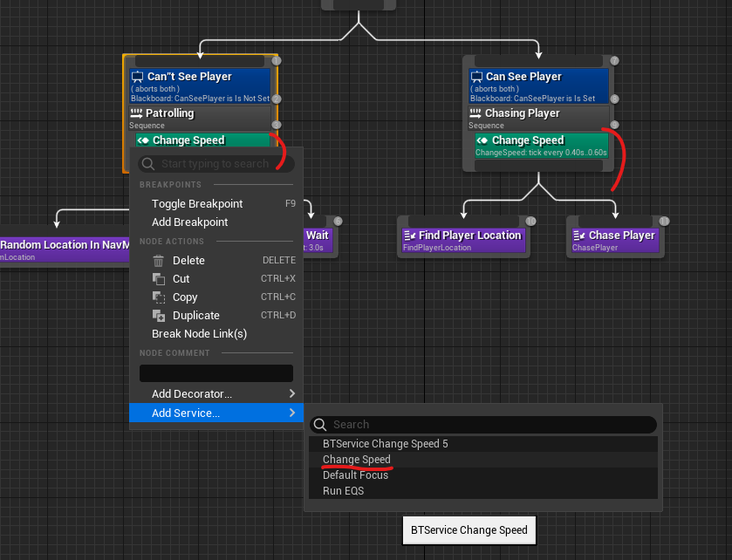Click Duplicate menu entry
732x560 pixels.
coord(216,316)
